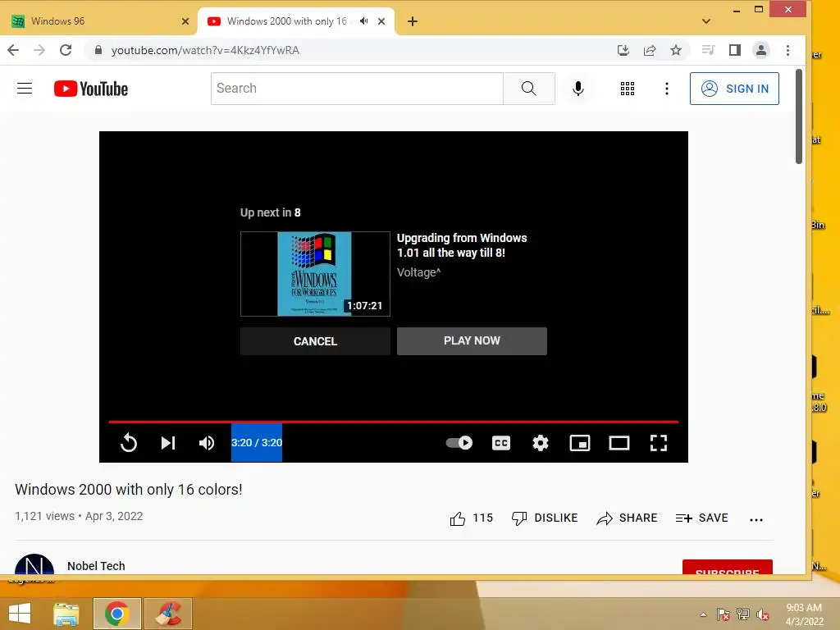This screenshot has height=630, width=840.
Task: Toggle the Chrome side panel
Action: tap(734, 50)
